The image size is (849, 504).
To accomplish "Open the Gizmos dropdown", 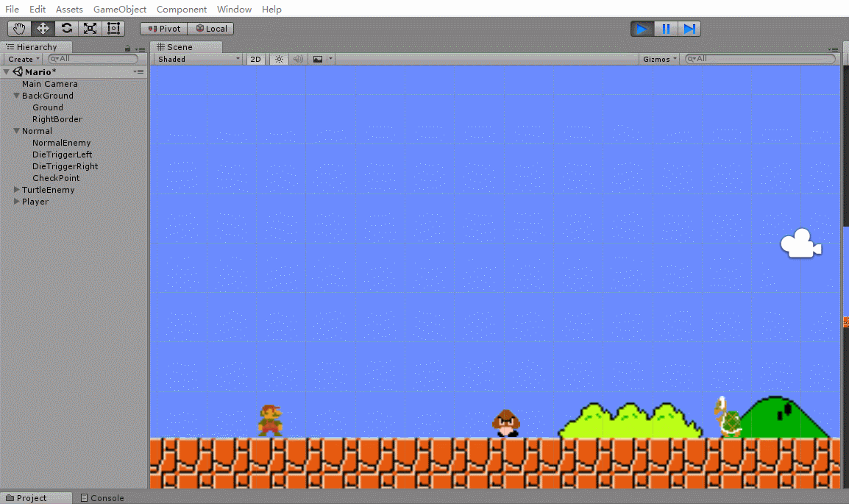I will pos(659,59).
